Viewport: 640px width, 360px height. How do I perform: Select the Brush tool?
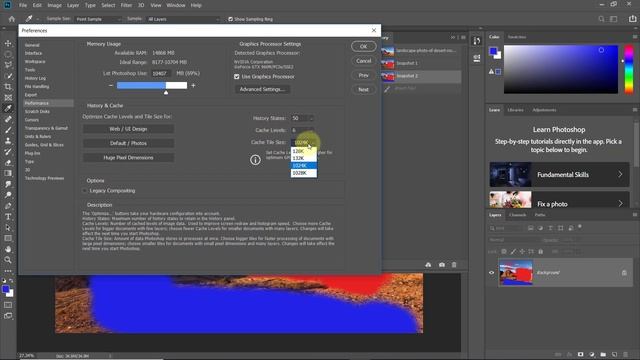[8, 130]
